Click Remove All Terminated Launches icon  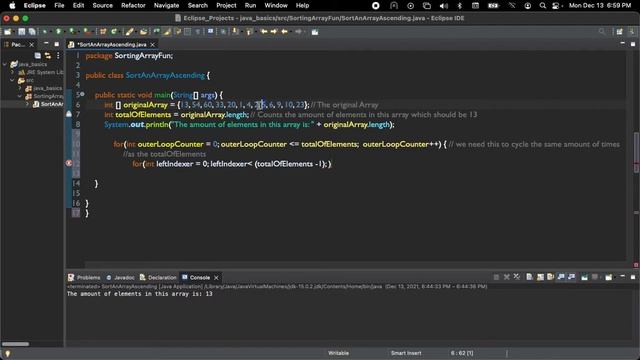(x=517, y=277)
